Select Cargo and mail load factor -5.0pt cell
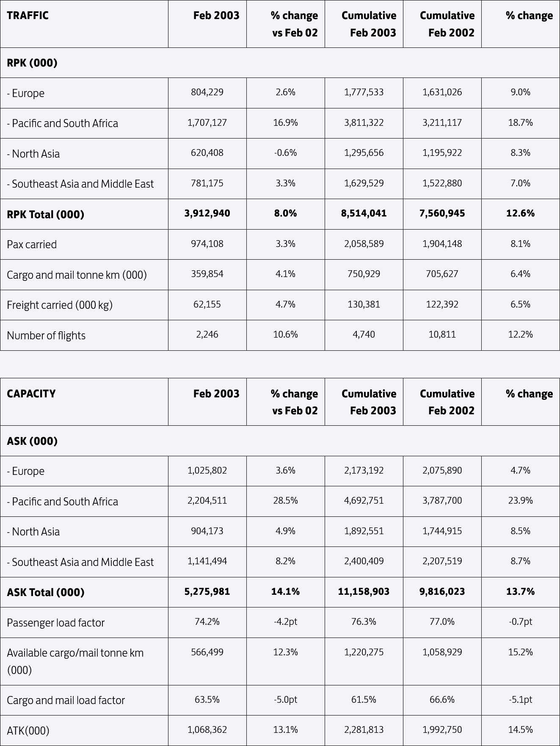Image resolution: width=560 pixels, height=746 pixels. pyautogui.click(x=286, y=699)
